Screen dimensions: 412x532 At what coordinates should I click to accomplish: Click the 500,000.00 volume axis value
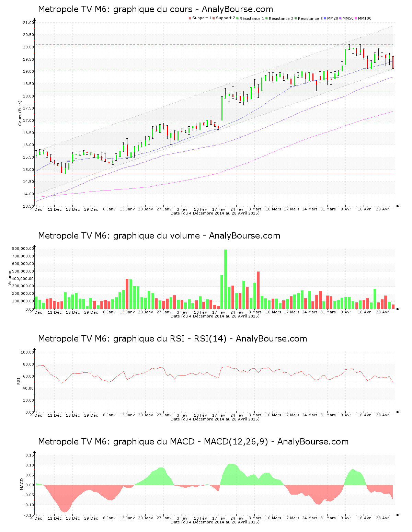coord(23,271)
